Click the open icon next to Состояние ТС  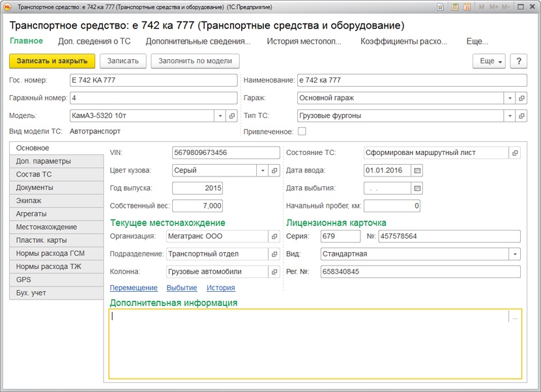(x=515, y=153)
